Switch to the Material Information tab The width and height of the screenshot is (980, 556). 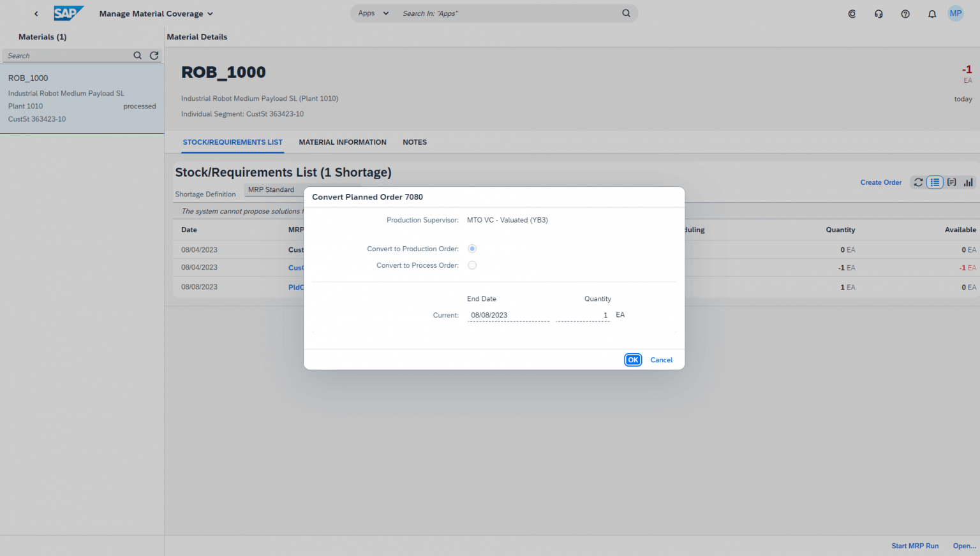pos(343,142)
